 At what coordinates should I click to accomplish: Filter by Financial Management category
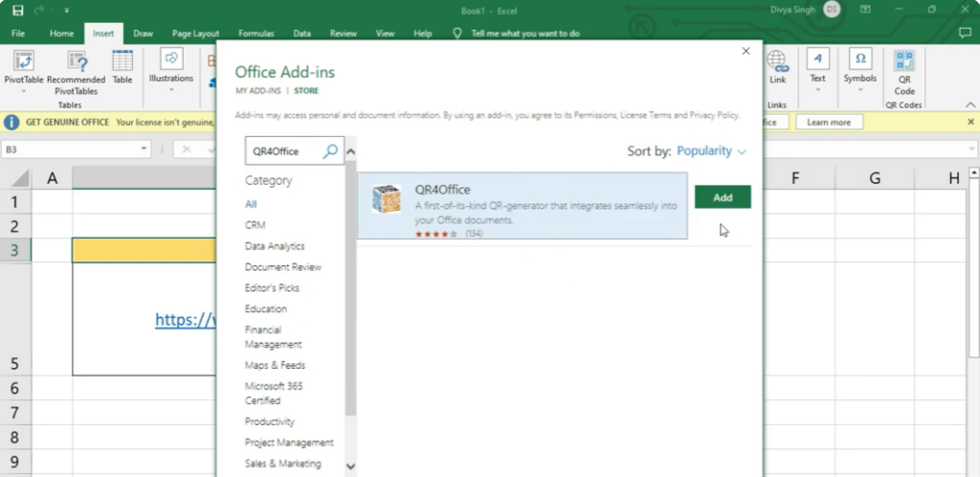pos(273,337)
